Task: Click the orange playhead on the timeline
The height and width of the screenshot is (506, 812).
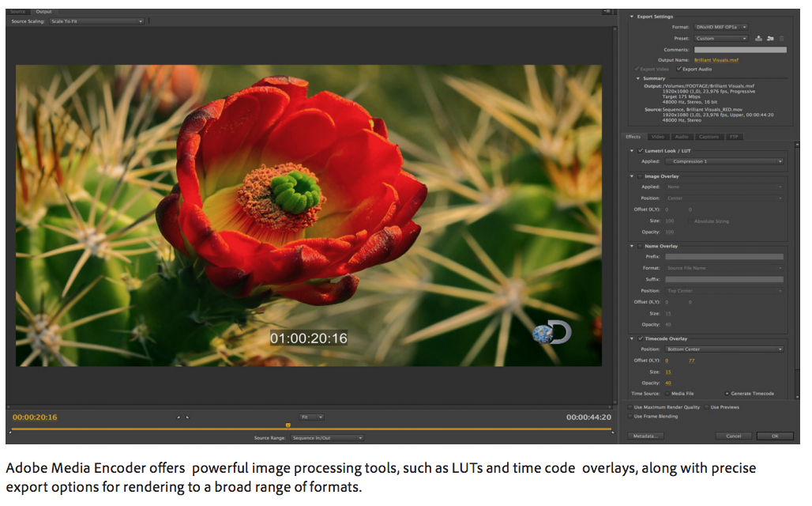Action: [288, 425]
